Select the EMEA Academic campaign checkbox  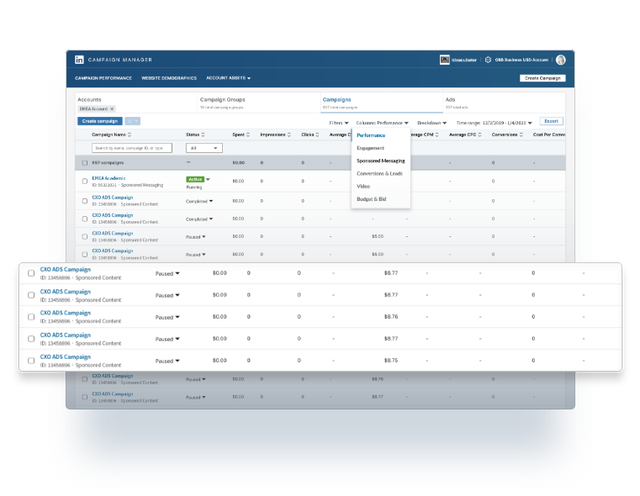coord(84,181)
